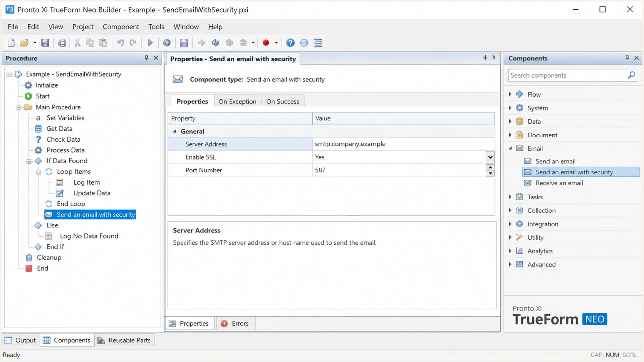644x362 pixels.
Task: Switch to the On Success tab
Action: click(283, 101)
